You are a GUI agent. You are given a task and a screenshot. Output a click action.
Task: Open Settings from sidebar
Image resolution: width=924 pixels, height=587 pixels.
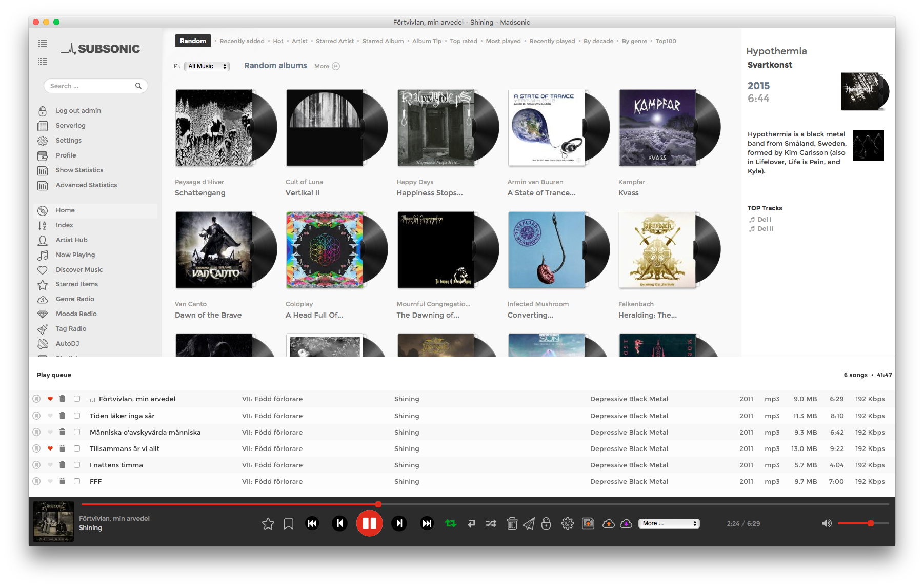click(x=69, y=140)
